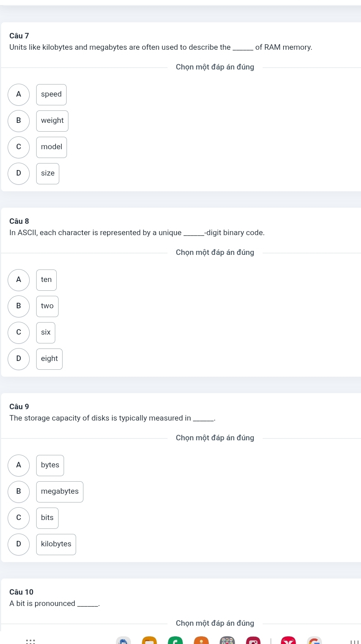361x644 pixels.
Task: Select option A for question 7
Action: [19, 95]
